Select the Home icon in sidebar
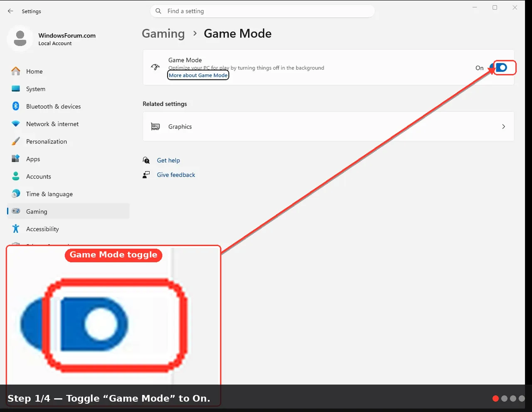Image resolution: width=532 pixels, height=412 pixels. click(16, 71)
